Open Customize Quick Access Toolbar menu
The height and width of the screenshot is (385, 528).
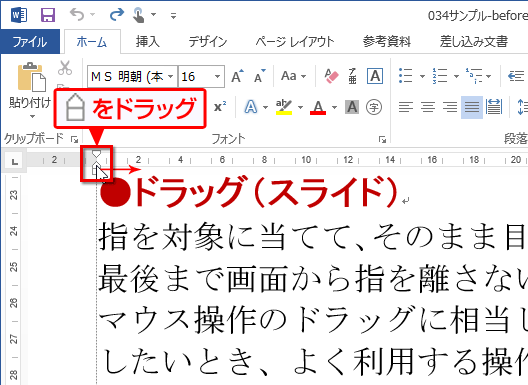point(173,15)
